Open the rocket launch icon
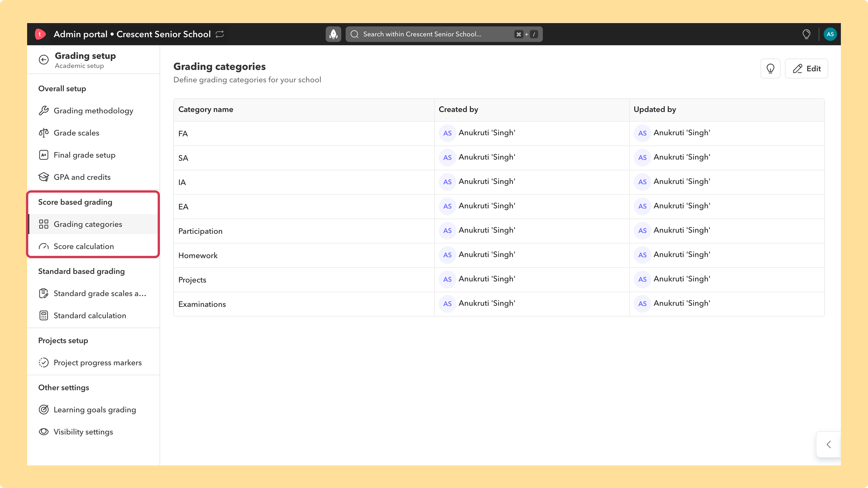 [333, 34]
